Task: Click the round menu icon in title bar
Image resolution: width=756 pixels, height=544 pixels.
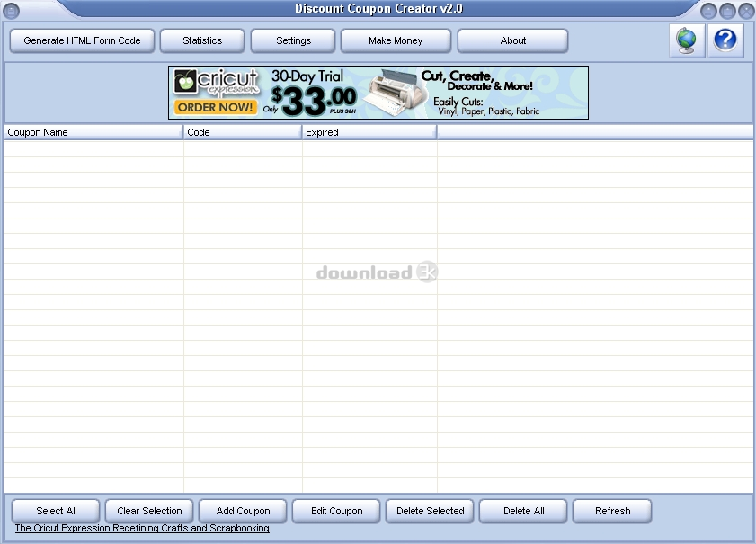Action: (12, 11)
